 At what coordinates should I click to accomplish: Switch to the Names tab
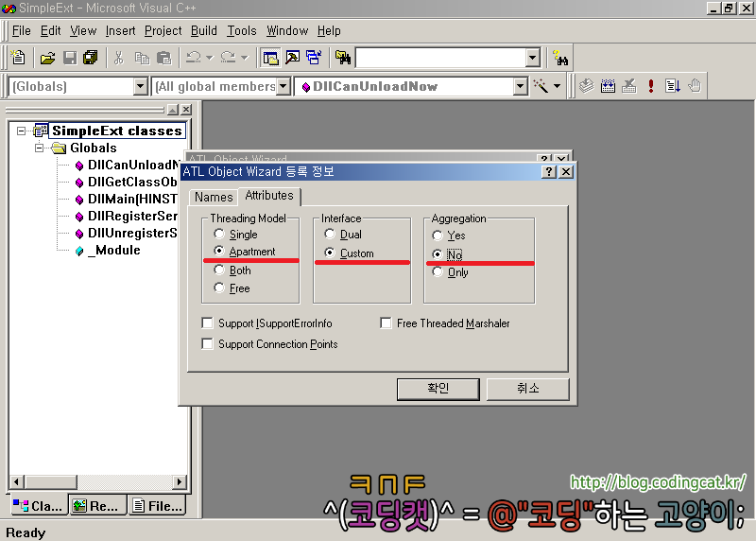click(214, 197)
